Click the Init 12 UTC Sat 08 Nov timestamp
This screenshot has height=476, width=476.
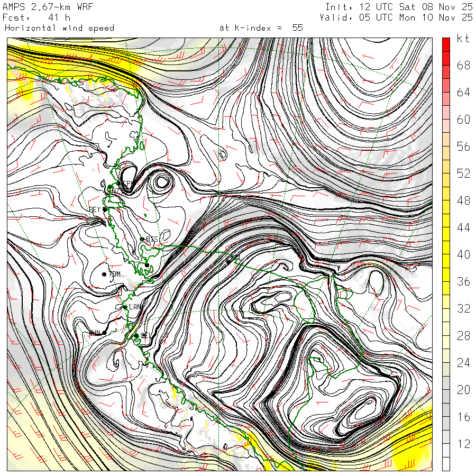click(x=399, y=7)
